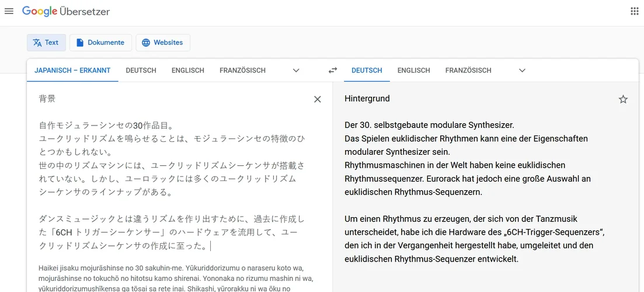The image size is (644, 292).
Task: Expand the source language list
Action: tap(296, 70)
